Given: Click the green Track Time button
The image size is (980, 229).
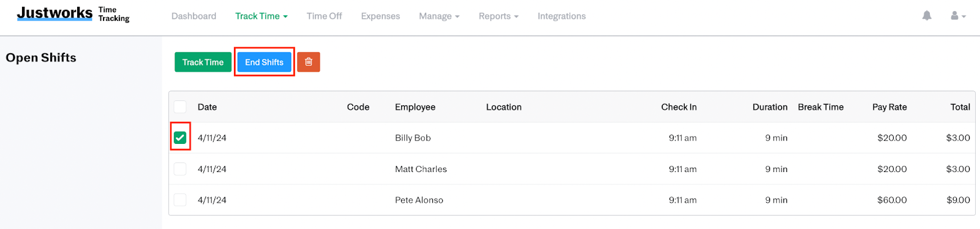Looking at the screenshot, I should pyautogui.click(x=203, y=62).
